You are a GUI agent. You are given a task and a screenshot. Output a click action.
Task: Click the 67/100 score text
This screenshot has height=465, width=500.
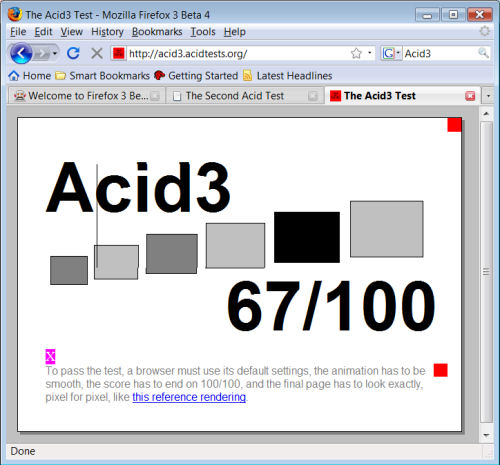(x=331, y=306)
